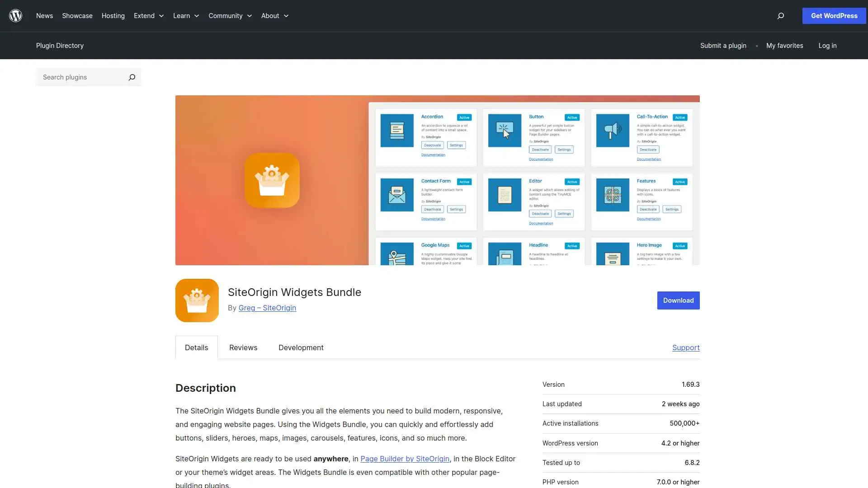
Task: Click the SiteOrigin Widgets Bundle plugin icon
Action: [x=197, y=300]
